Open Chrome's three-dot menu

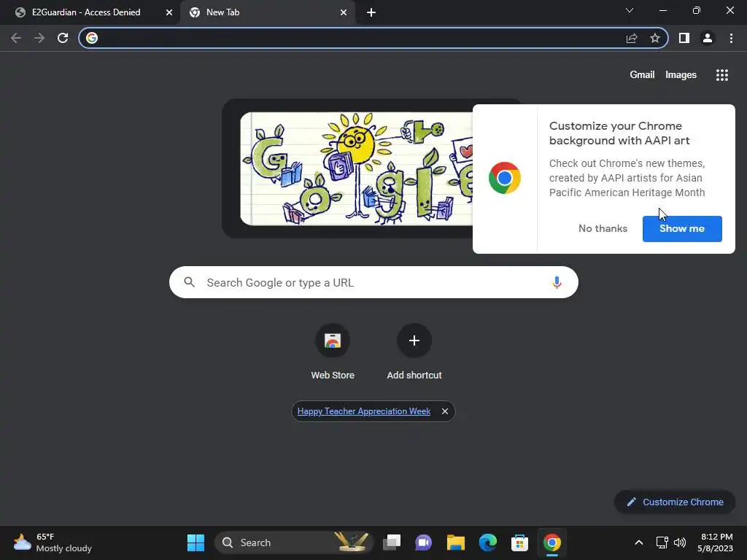(731, 38)
